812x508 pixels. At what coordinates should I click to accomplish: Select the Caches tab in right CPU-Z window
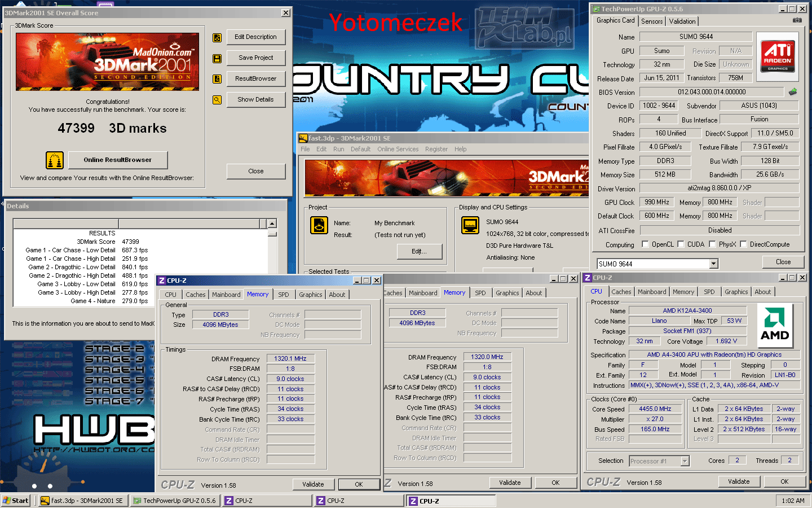click(621, 292)
